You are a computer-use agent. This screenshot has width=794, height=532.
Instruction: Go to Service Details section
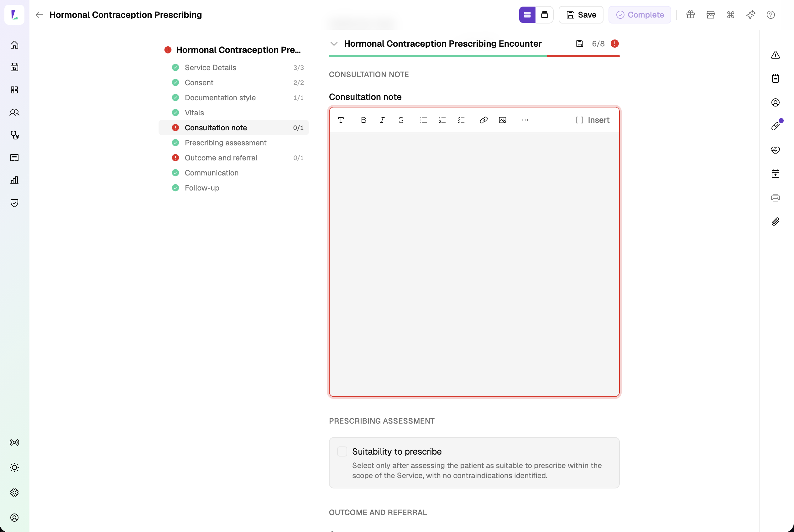point(234,67)
